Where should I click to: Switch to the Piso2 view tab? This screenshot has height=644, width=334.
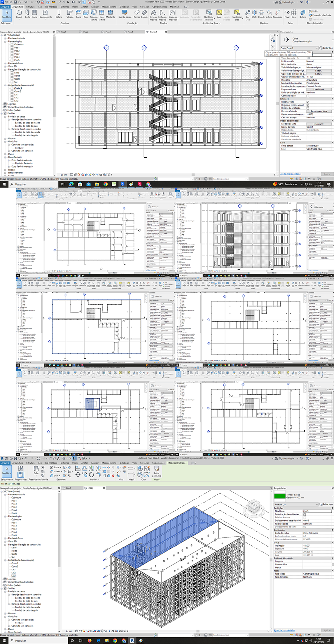(86, 32)
